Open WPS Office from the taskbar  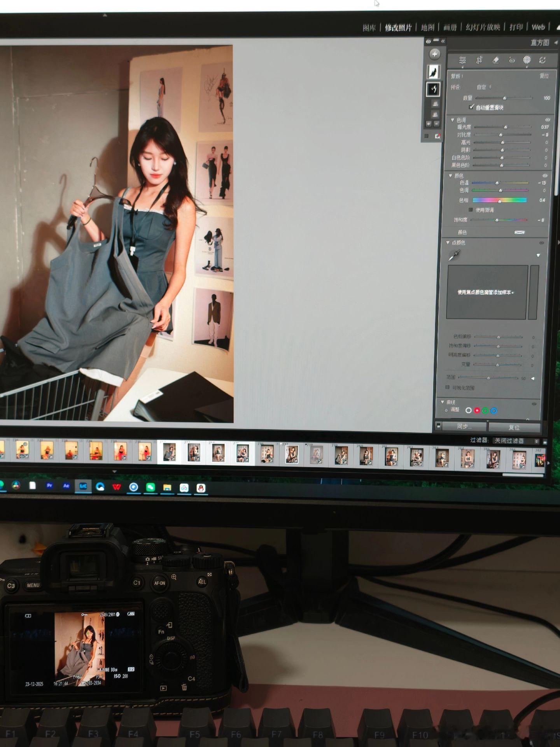(117, 487)
